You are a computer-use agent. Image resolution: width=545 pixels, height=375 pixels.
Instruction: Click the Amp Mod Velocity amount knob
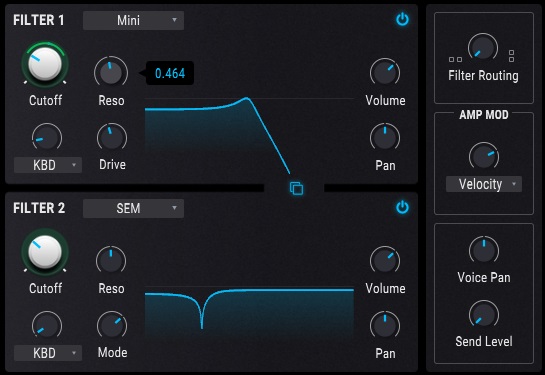pos(484,157)
